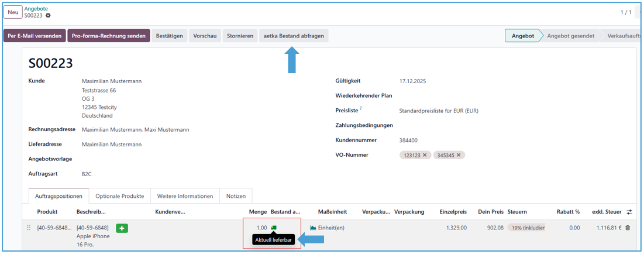
Task: Remove the 345345 VO-Nummer tag
Action: point(459,155)
